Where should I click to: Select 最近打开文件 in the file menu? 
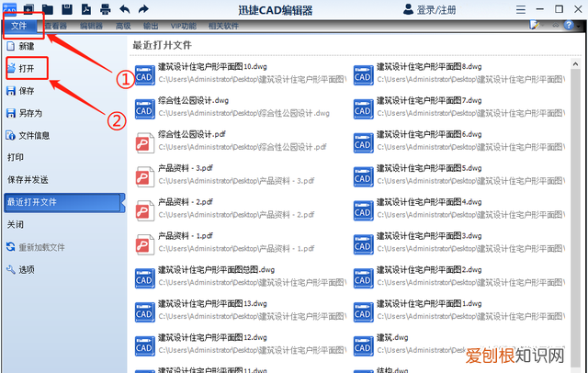click(64, 202)
